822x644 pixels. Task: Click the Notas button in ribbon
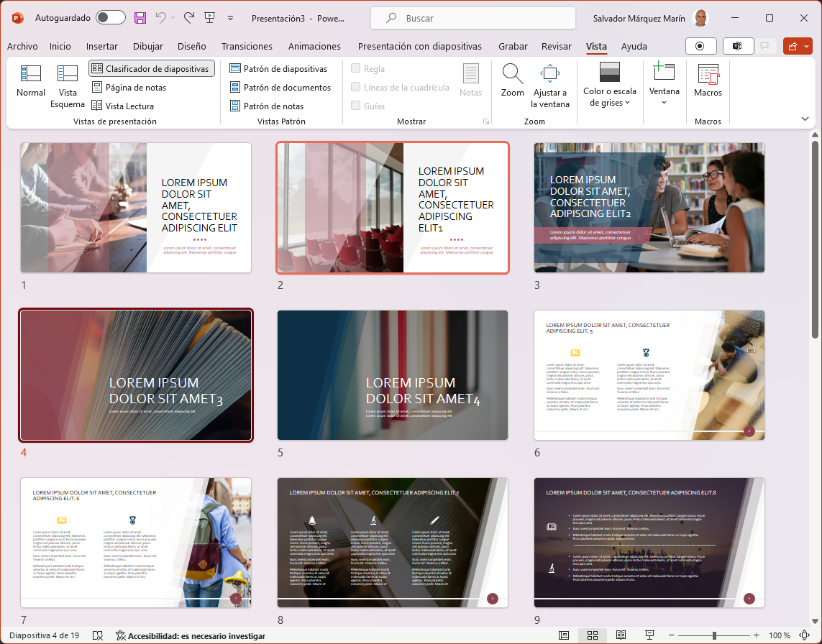click(x=470, y=80)
